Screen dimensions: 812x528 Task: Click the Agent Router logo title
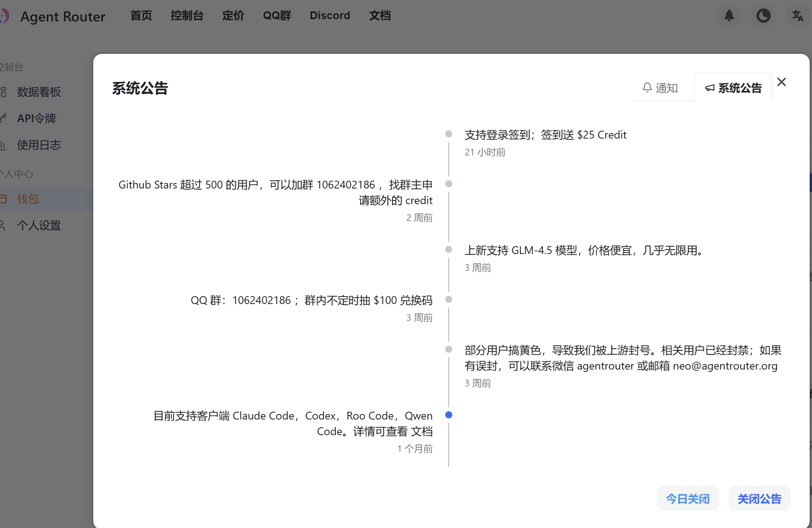[x=62, y=16]
